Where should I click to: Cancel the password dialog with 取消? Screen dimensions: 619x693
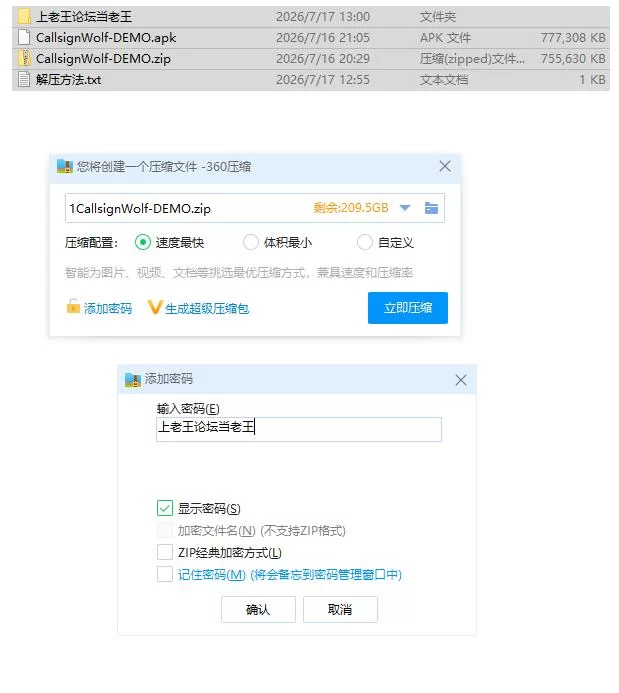[x=340, y=609]
